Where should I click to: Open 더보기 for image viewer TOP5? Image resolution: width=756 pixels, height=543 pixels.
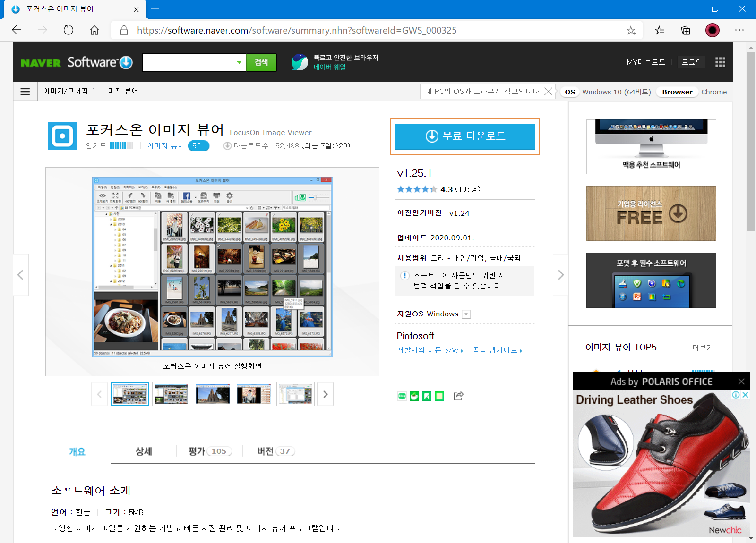(702, 348)
